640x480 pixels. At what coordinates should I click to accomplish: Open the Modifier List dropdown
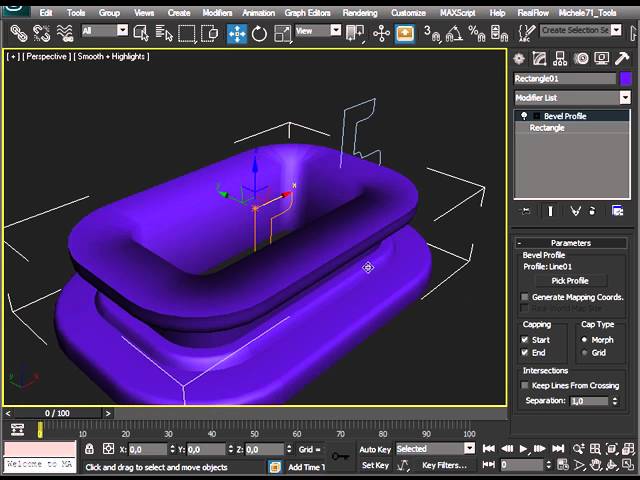pyautogui.click(x=625, y=98)
